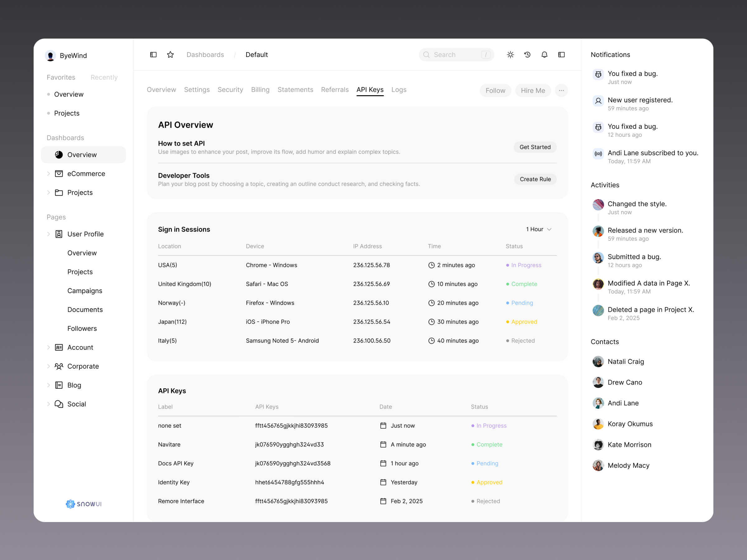Click the notification bell icon
The image size is (747, 560).
point(544,54)
